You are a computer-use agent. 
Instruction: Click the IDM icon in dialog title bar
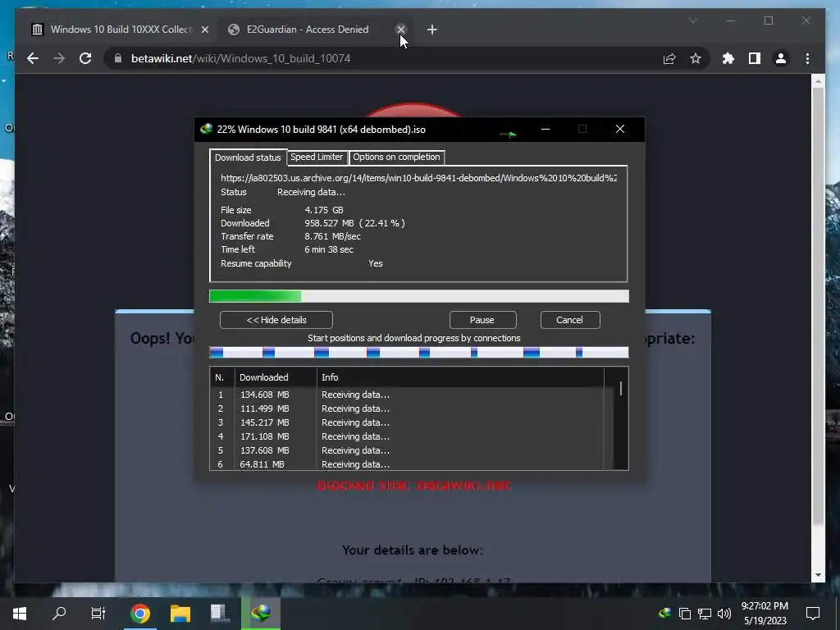click(x=206, y=129)
